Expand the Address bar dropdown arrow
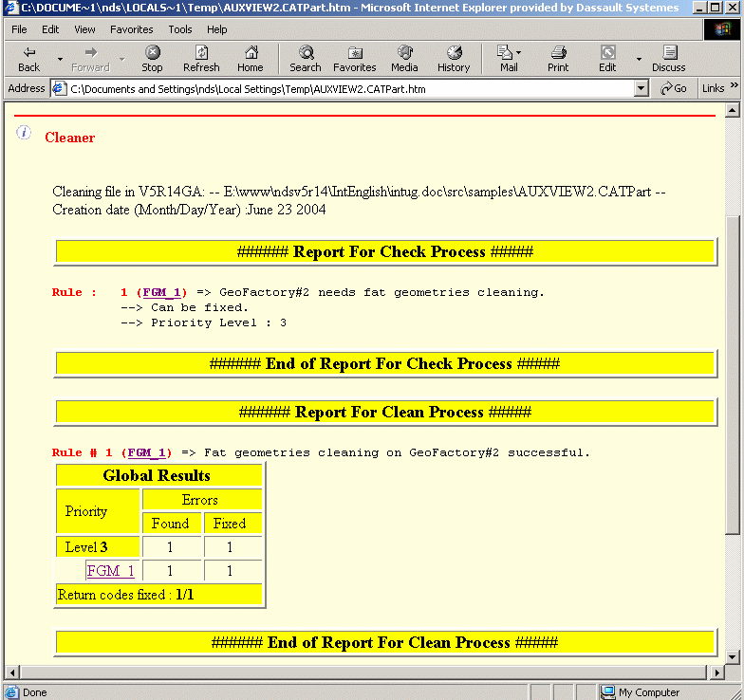744x700 pixels. 641,88
